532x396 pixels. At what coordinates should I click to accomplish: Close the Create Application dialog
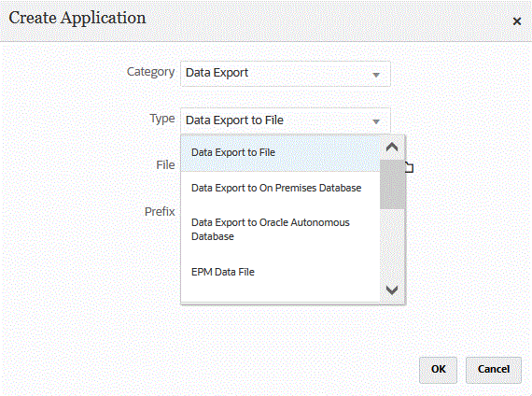pos(516,21)
